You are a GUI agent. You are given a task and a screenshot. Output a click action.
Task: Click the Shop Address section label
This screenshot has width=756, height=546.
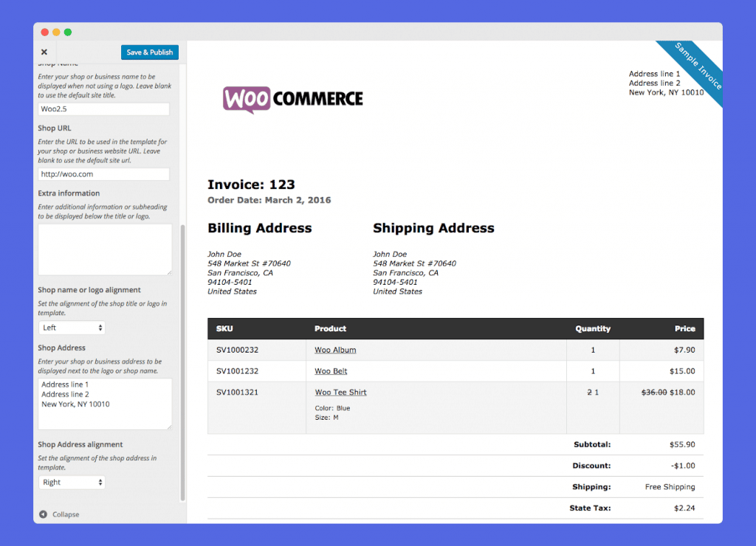pyautogui.click(x=62, y=348)
